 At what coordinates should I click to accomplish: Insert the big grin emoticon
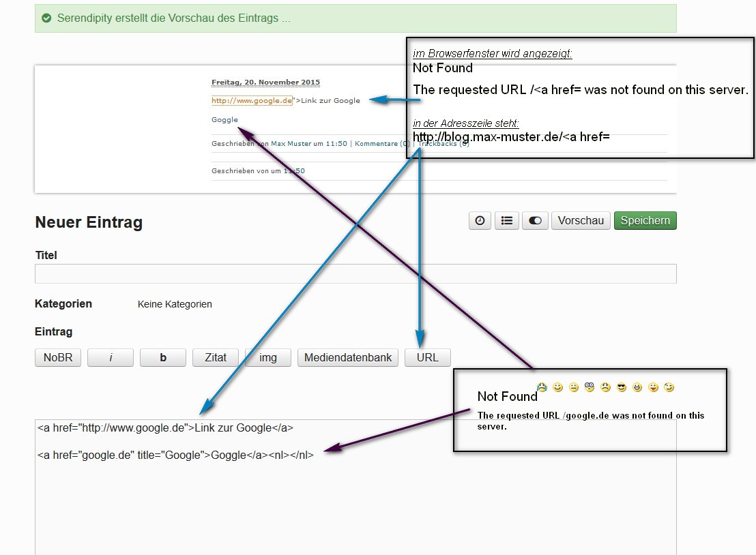coord(637,387)
